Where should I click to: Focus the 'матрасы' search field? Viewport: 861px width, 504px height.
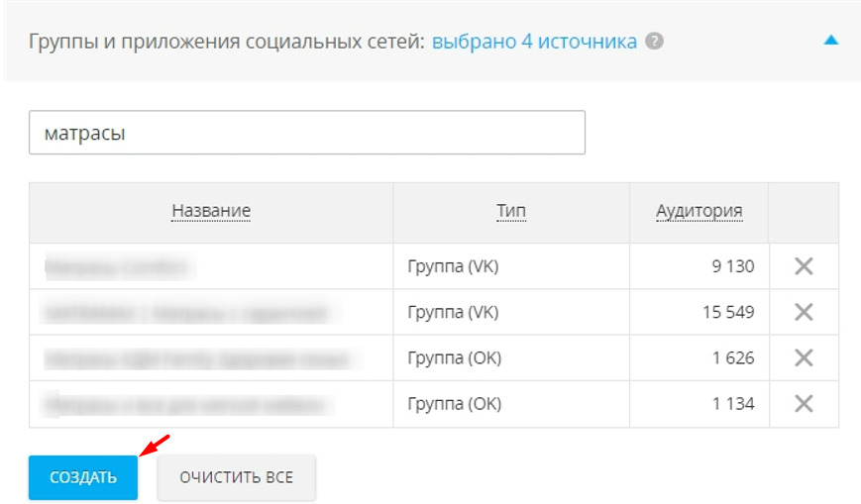(x=307, y=133)
